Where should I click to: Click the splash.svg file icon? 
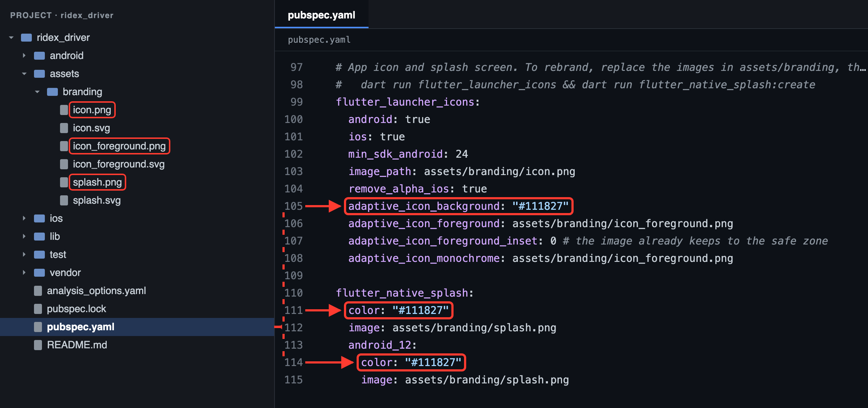point(64,200)
